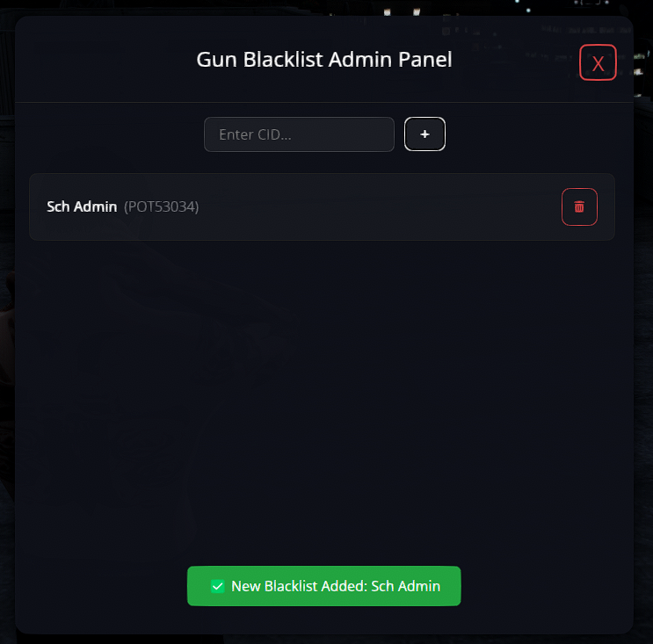This screenshot has height=644, width=653.
Task: Click the green toast area left of the checkmark
Action: (200, 586)
